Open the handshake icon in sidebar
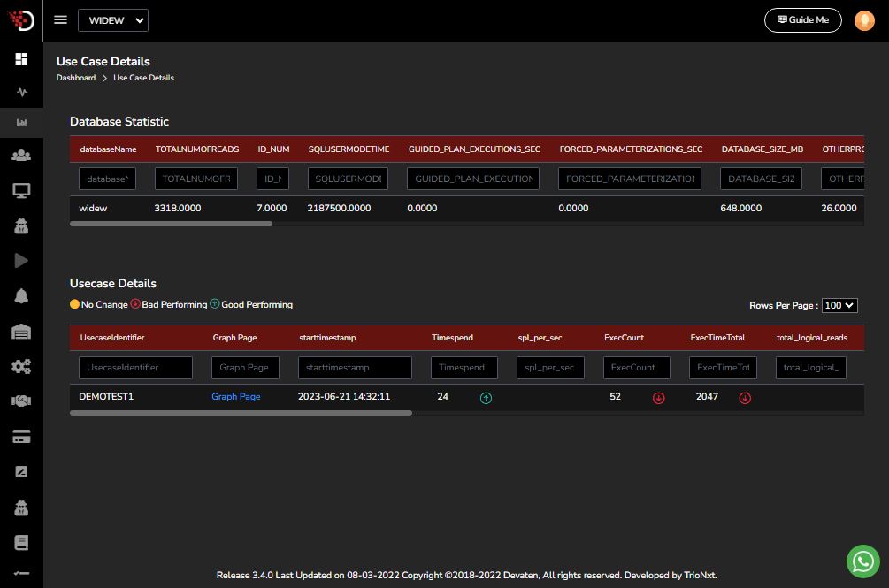The width and height of the screenshot is (889, 588). (x=21, y=401)
